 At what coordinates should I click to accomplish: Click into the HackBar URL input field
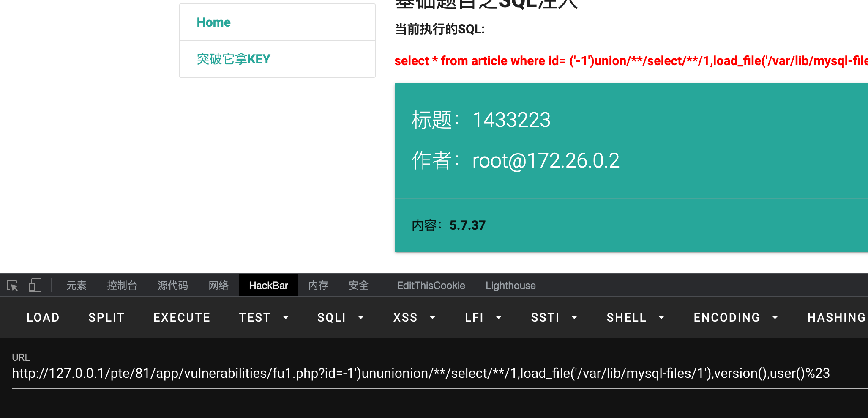point(439,374)
